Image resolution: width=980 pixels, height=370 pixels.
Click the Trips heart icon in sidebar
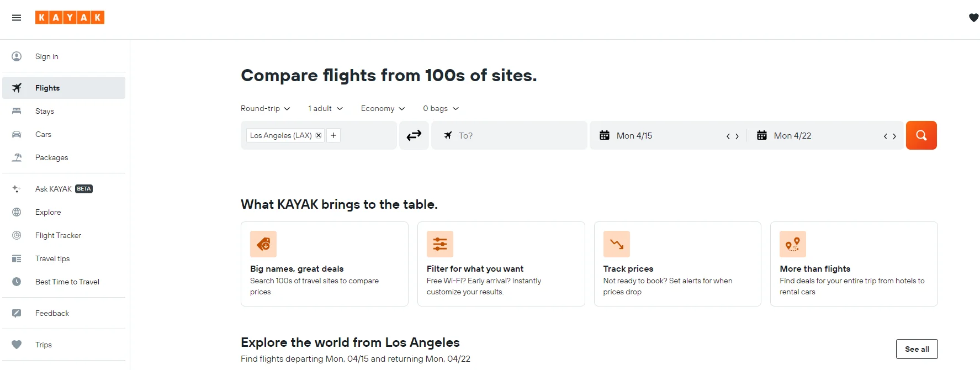point(17,345)
